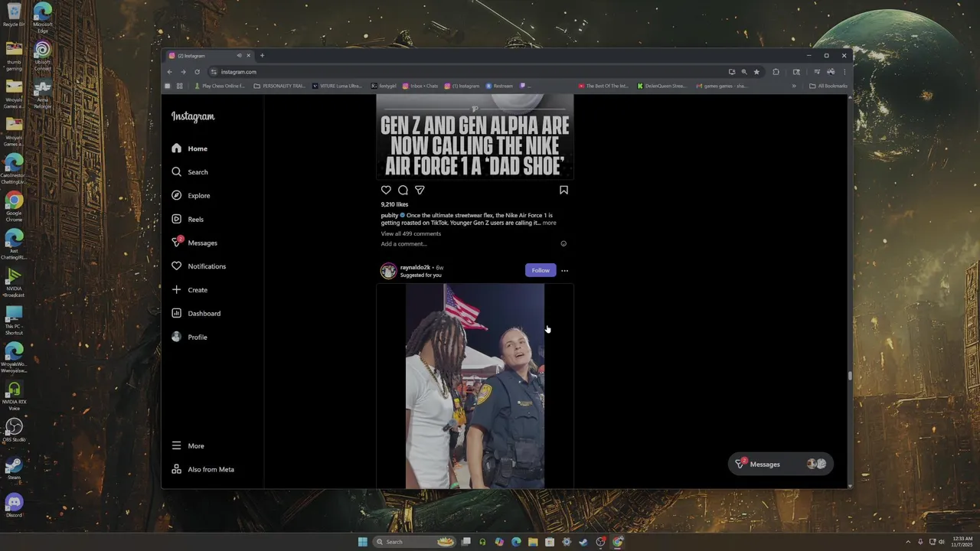This screenshot has height=551, width=980.
Task: Open The Best Of The Int... bookmark
Action: pos(603,86)
